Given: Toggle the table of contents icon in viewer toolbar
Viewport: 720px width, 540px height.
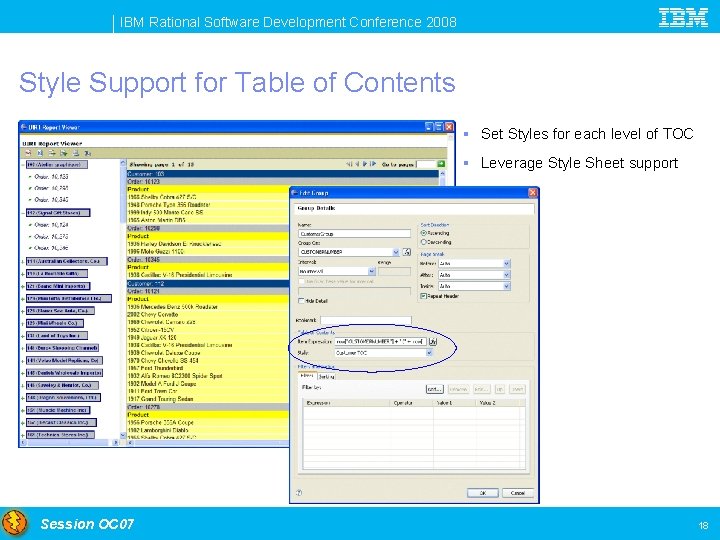Looking at the screenshot, I should tap(28, 153).
